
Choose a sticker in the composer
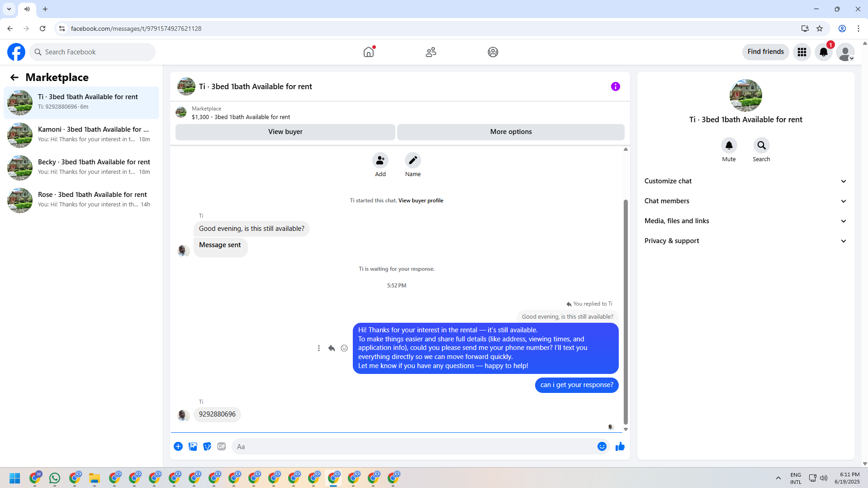(x=207, y=447)
